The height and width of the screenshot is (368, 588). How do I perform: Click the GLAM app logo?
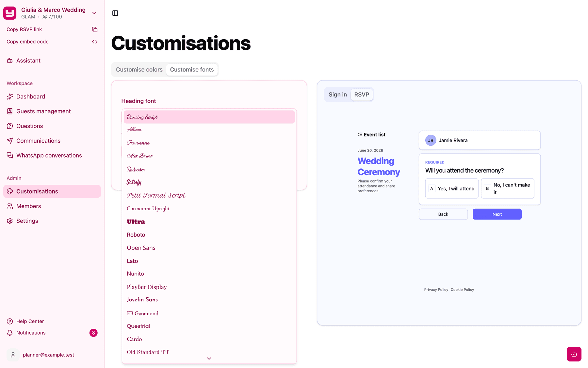[x=10, y=13]
